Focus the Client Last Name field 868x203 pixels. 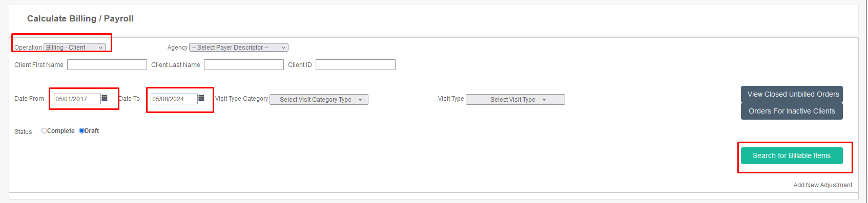click(244, 65)
